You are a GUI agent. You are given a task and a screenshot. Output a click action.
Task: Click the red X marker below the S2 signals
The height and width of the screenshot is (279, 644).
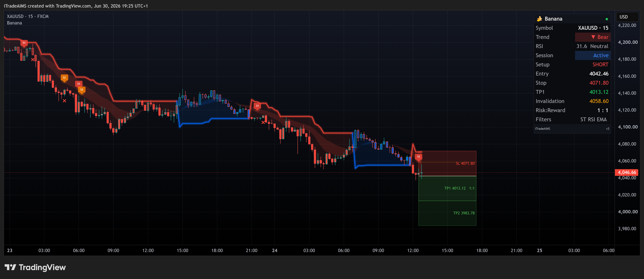click(x=65, y=101)
